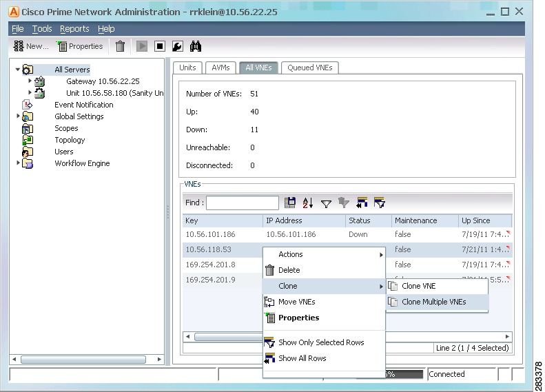545x392 pixels.
Task: Select the All VNEs tab
Action: [258, 68]
